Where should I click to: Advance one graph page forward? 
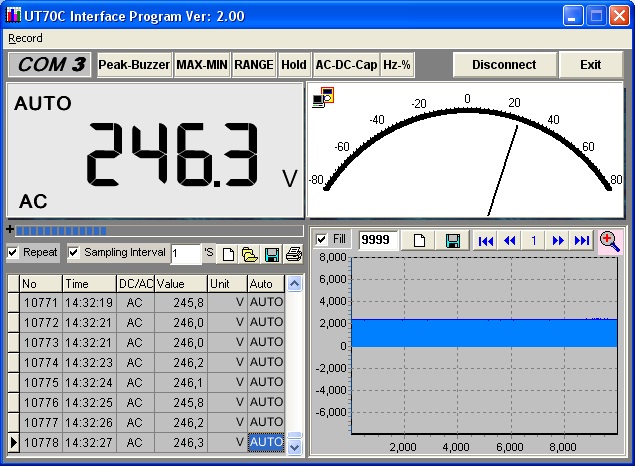click(x=558, y=241)
